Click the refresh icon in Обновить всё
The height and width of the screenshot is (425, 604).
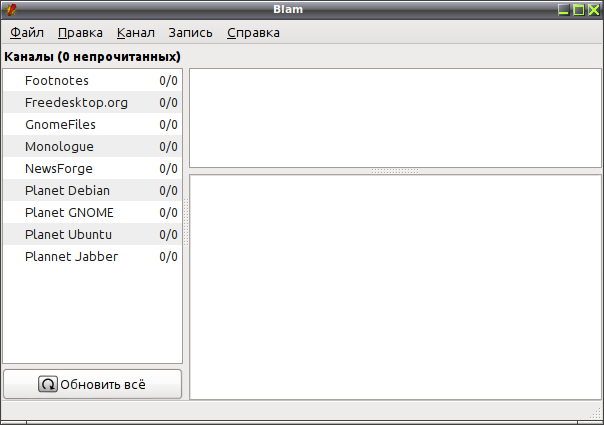[48, 384]
